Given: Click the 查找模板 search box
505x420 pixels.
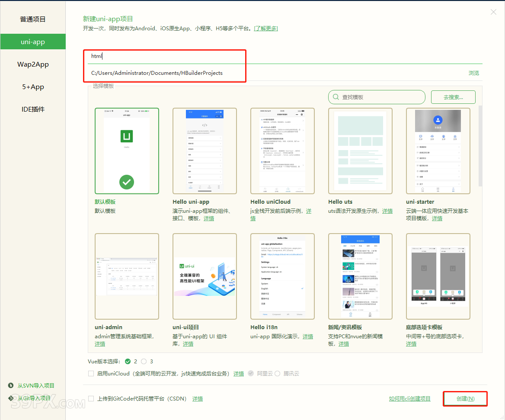Looking at the screenshot, I should coord(377,97).
